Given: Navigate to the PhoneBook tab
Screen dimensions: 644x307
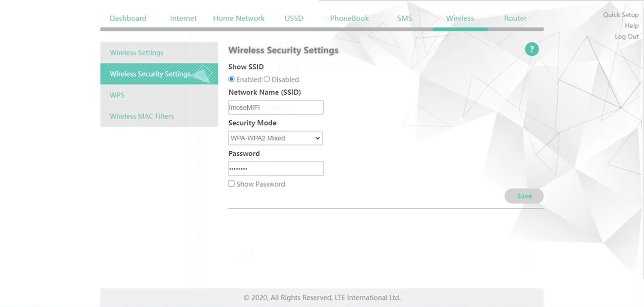Looking at the screenshot, I should (349, 18).
